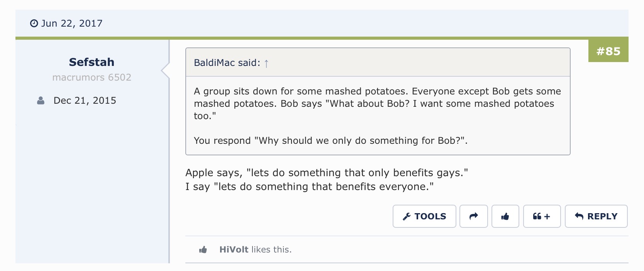Open Sefstah's user profile
Screen dimensions: 644x271
pyautogui.click(x=92, y=62)
